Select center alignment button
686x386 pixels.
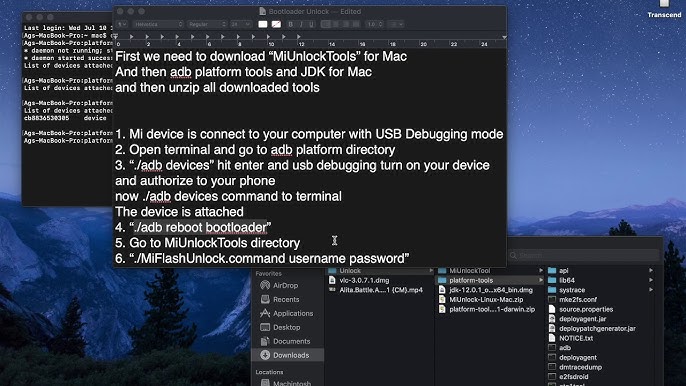336,24
